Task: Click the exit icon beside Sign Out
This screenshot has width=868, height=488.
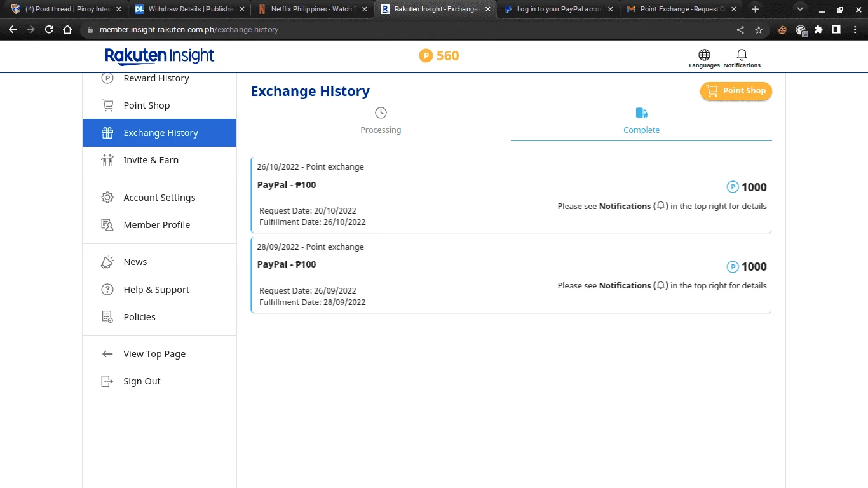Action: [107, 381]
